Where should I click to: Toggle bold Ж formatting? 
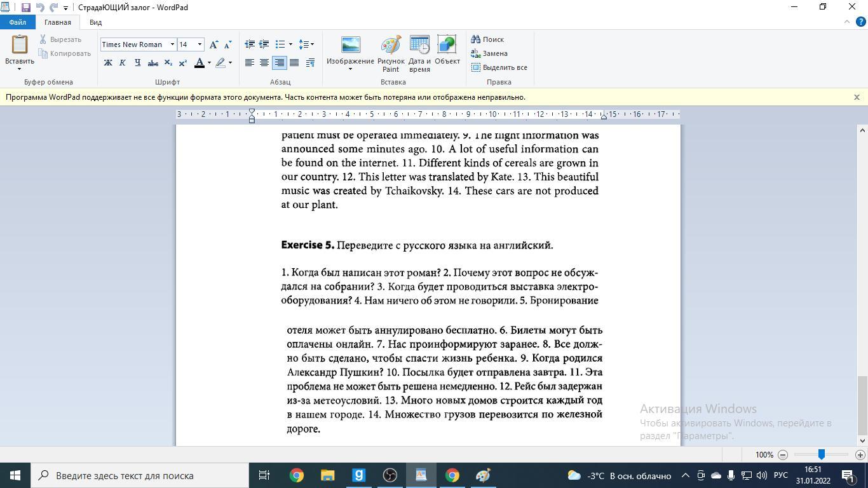click(108, 63)
